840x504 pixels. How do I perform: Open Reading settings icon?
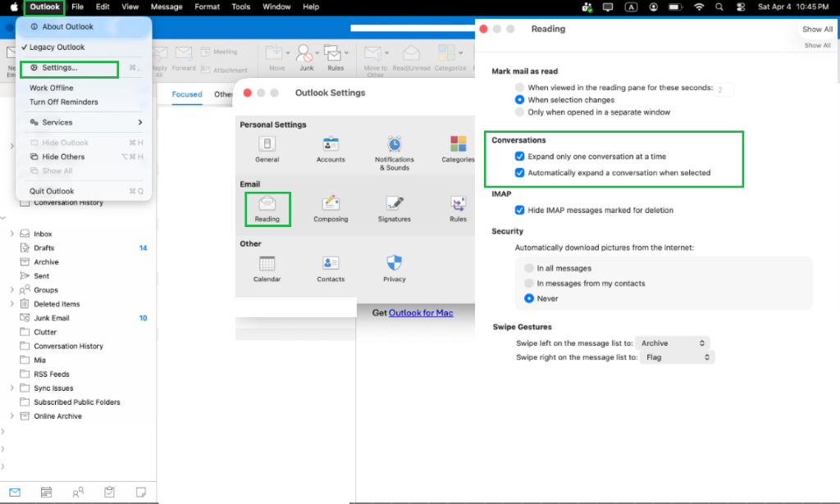tap(267, 203)
